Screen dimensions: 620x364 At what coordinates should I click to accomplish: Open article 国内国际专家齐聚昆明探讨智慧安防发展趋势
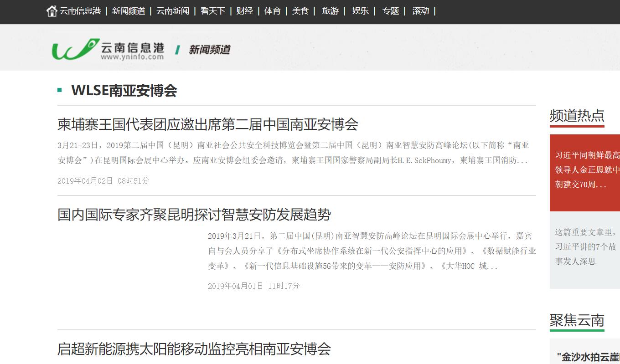194,215
